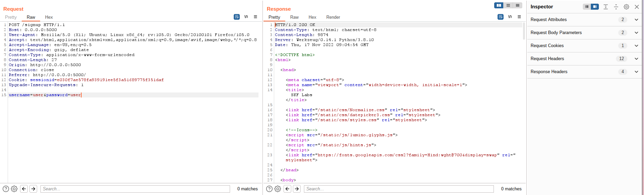Expand Request Attributes section

636,20
